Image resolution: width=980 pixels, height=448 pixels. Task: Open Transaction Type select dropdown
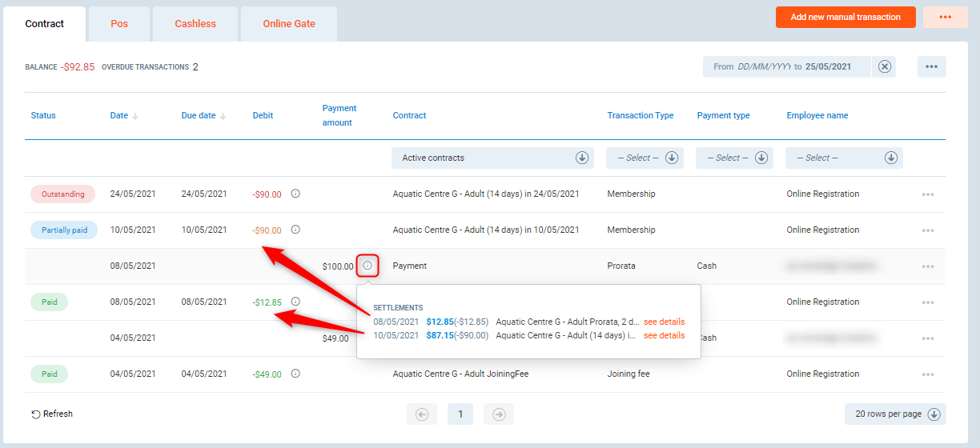(645, 158)
